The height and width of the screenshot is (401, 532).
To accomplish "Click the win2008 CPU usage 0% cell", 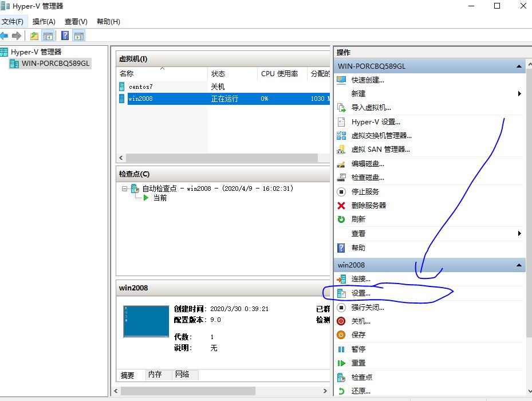I will tap(265, 99).
